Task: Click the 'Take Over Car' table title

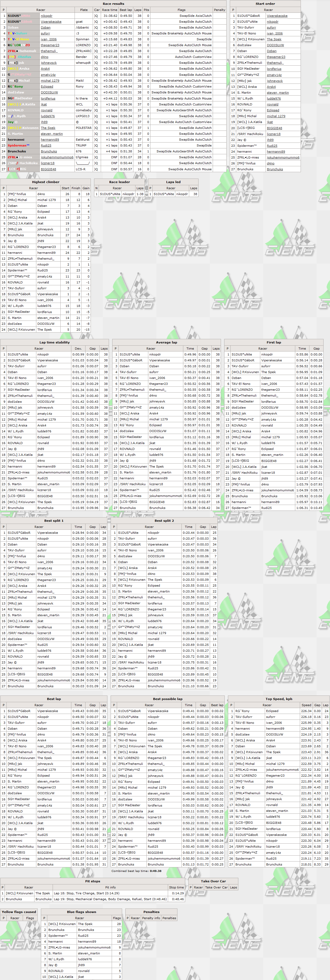Action: pyautogui.click(x=213, y=881)
